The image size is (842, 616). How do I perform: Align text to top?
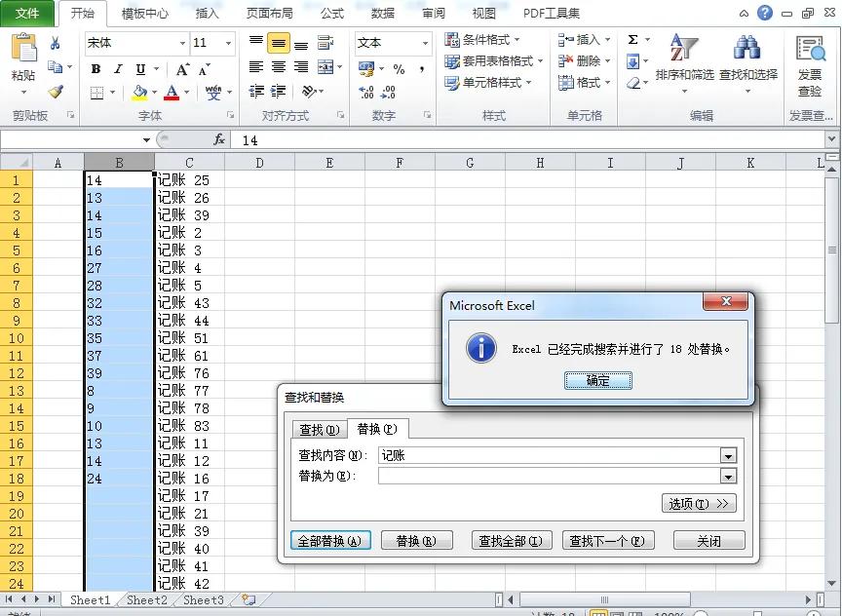[x=256, y=41]
